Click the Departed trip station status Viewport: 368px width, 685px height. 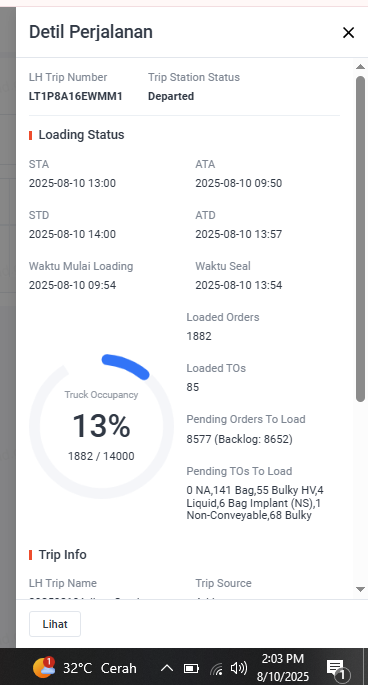[171, 96]
